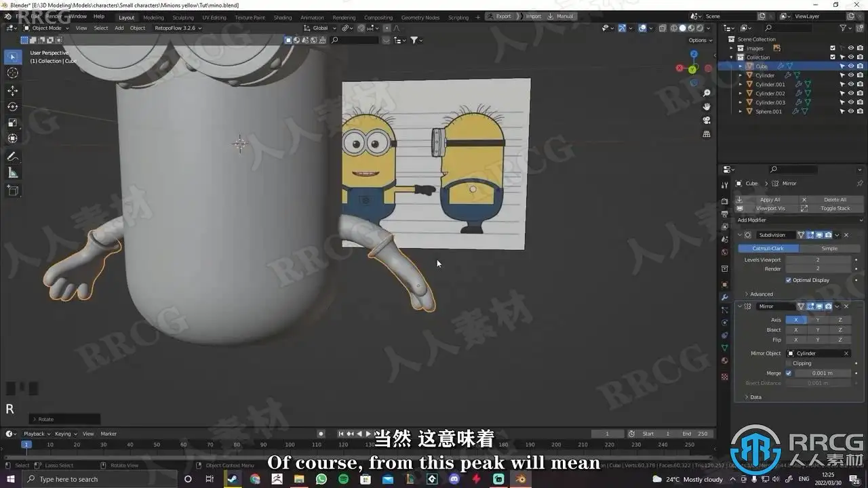Collapse the Collection tree in outliner
The image size is (868, 488).
[x=732, y=57]
